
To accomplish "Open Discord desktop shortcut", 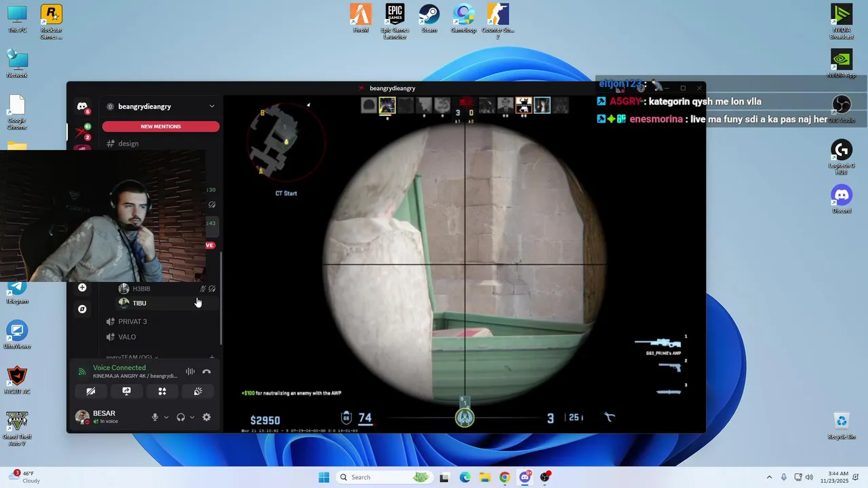I will click(x=842, y=199).
